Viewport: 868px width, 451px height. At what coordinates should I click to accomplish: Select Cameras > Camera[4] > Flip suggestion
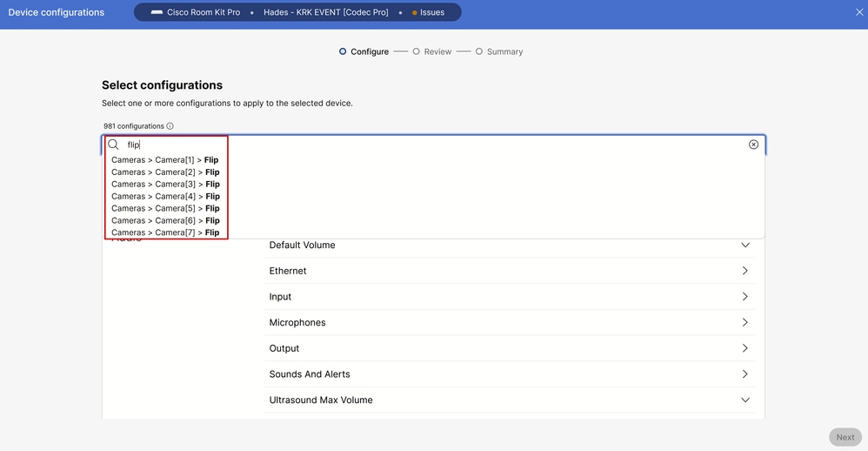click(165, 197)
